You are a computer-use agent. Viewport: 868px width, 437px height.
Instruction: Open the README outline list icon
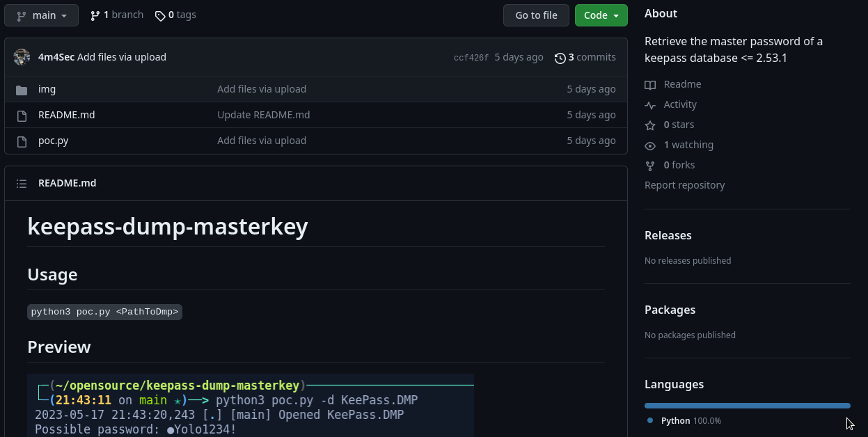click(22, 184)
